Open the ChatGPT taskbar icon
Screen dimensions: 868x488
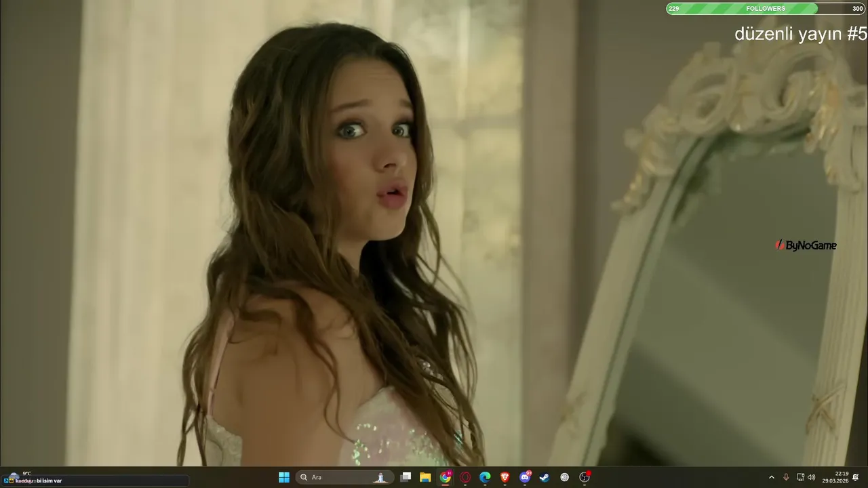click(564, 477)
